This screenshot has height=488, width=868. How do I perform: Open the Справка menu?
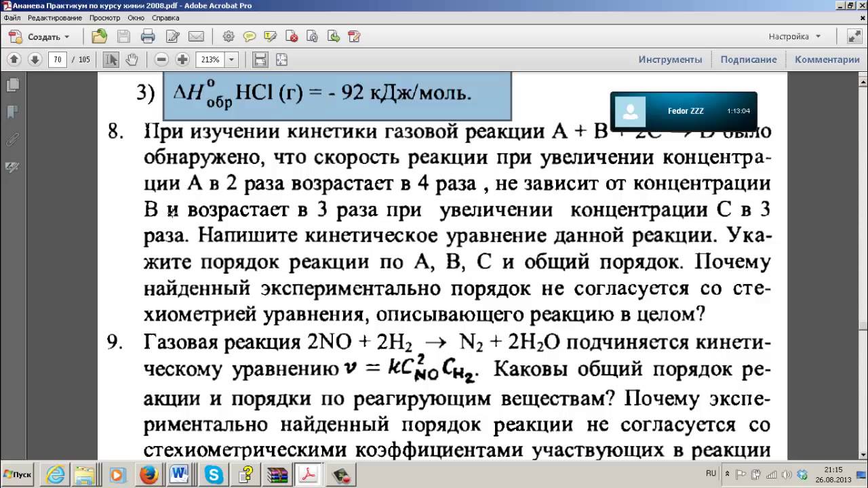(165, 18)
